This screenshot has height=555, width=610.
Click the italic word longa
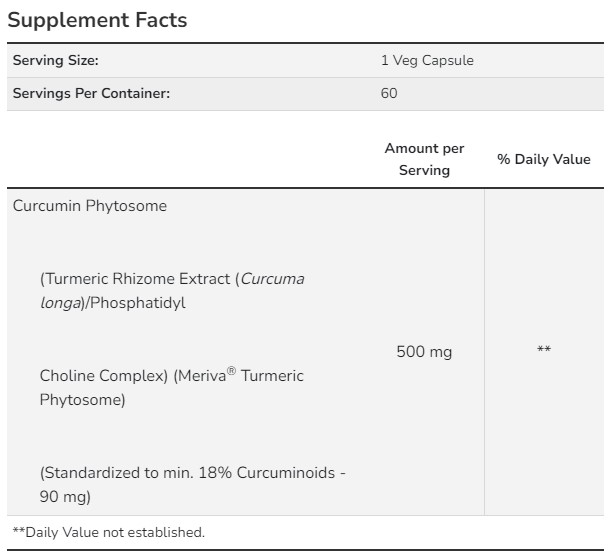pos(59,302)
